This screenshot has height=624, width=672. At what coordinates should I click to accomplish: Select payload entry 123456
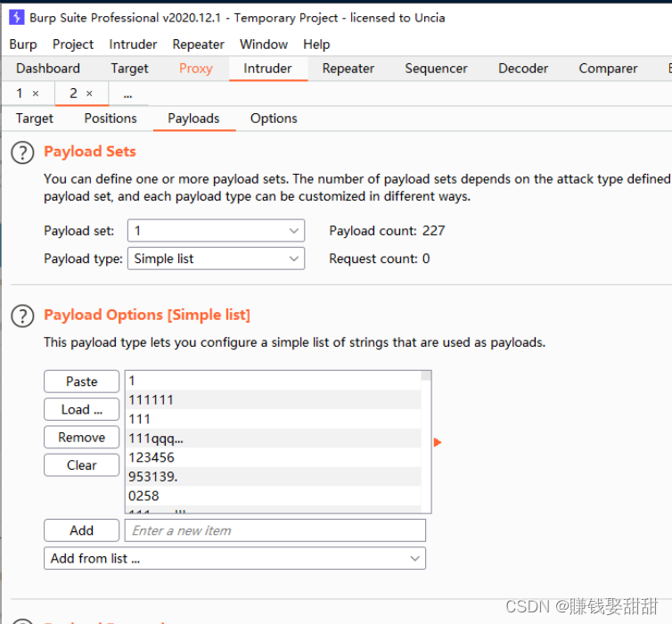pos(274,457)
